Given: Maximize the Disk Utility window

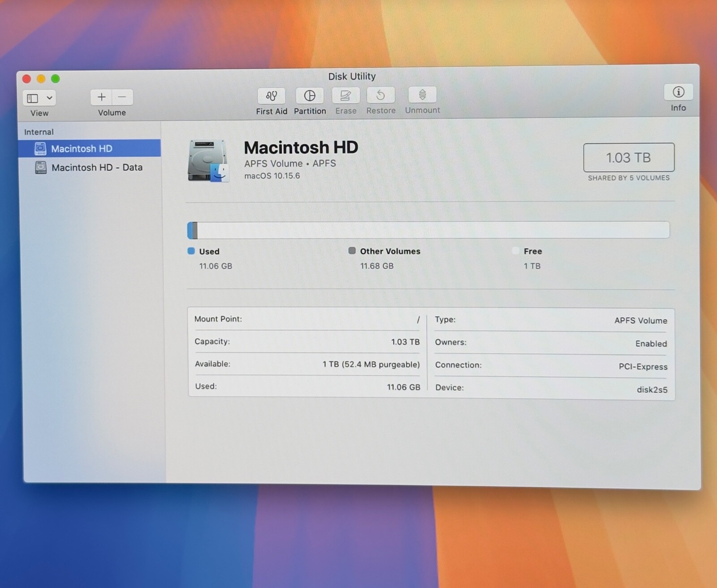Looking at the screenshot, I should click(56, 79).
